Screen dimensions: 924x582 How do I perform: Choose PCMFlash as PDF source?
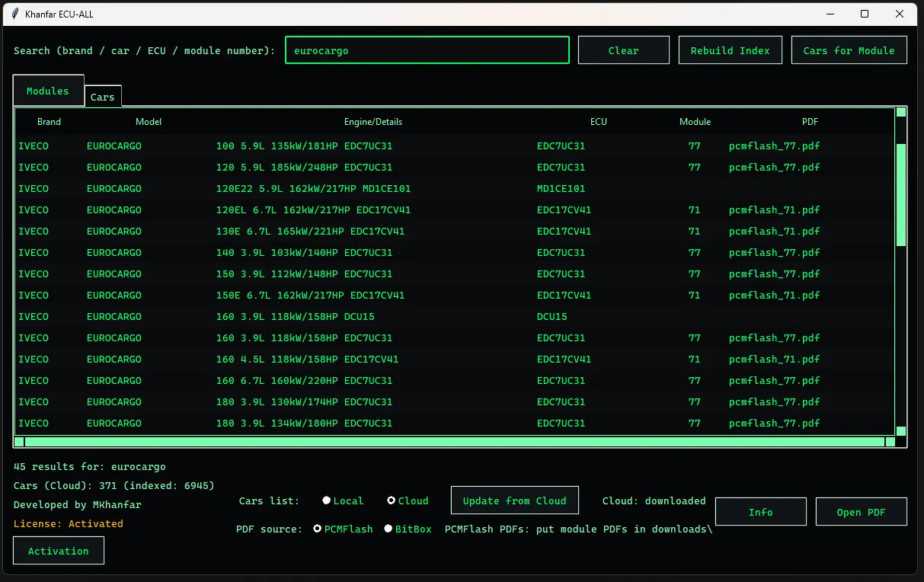pos(317,528)
